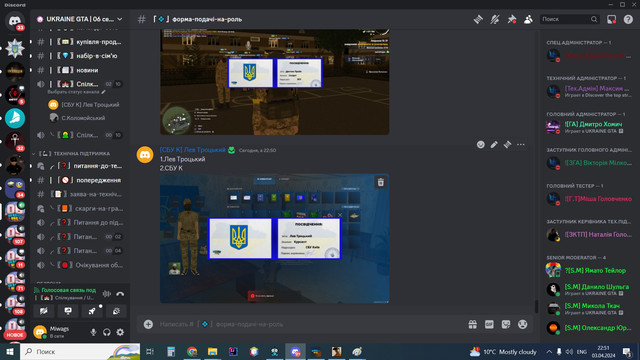Open the Inbox icon in header
Screen dimensions: 640x360
pyautogui.click(x=611, y=19)
